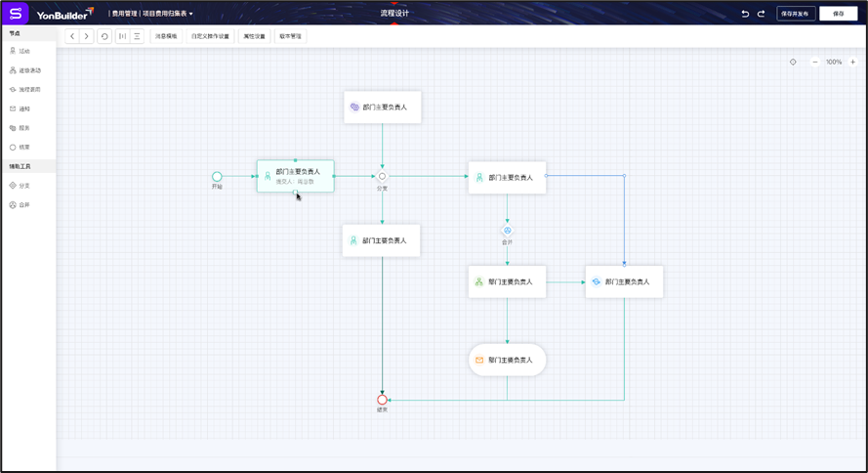The height and width of the screenshot is (473, 868).
Task: Select the 服务 node in sidebar
Action: (x=20, y=128)
